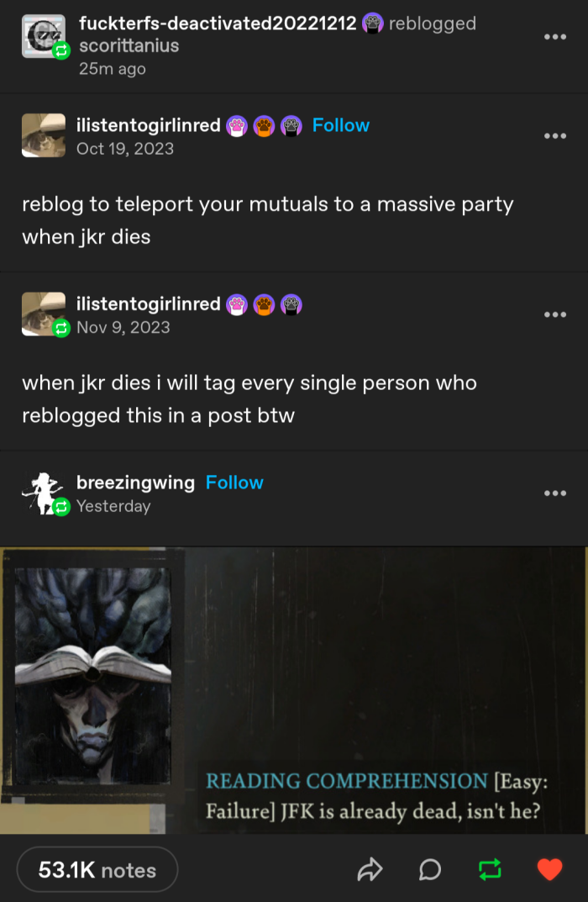Image resolution: width=588 pixels, height=902 pixels.
Task: Open options menu for Oct 19 post
Action: [x=554, y=135]
